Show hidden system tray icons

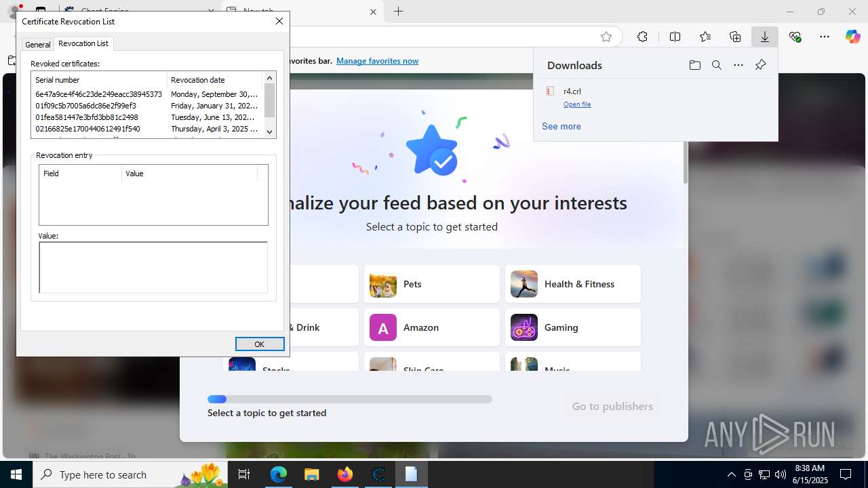pos(731,474)
